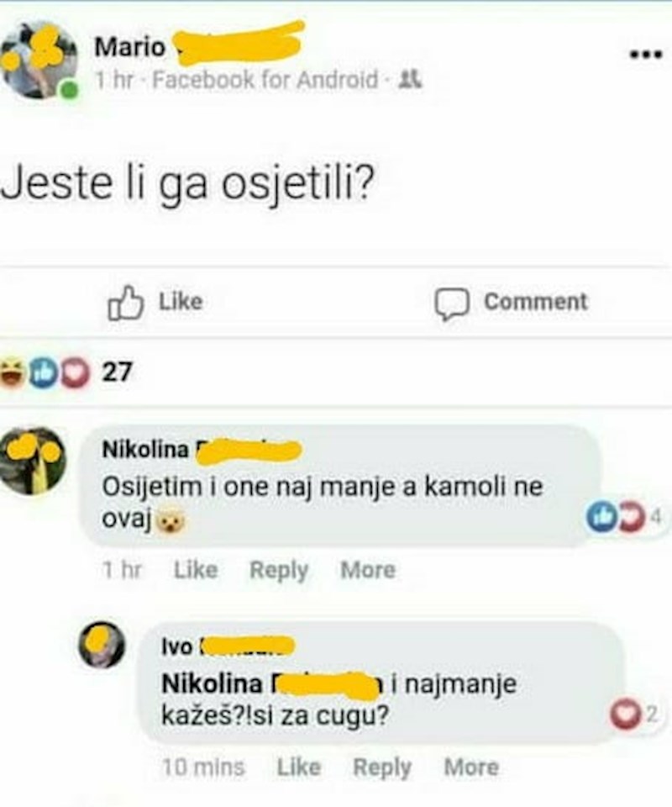Reply to Nikolina's comment

(x=279, y=570)
